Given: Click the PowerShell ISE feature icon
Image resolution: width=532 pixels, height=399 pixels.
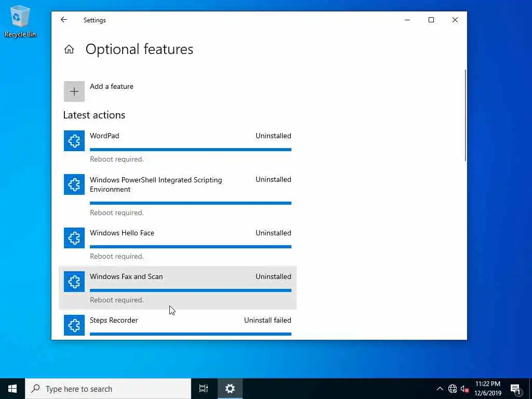Looking at the screenshot, I should point(74,184).
